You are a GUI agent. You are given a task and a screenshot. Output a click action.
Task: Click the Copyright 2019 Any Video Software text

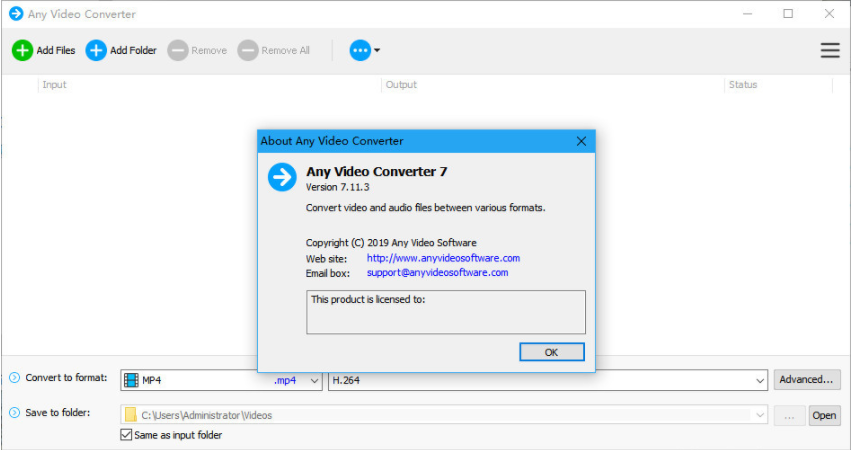click(x=391, y=243)
